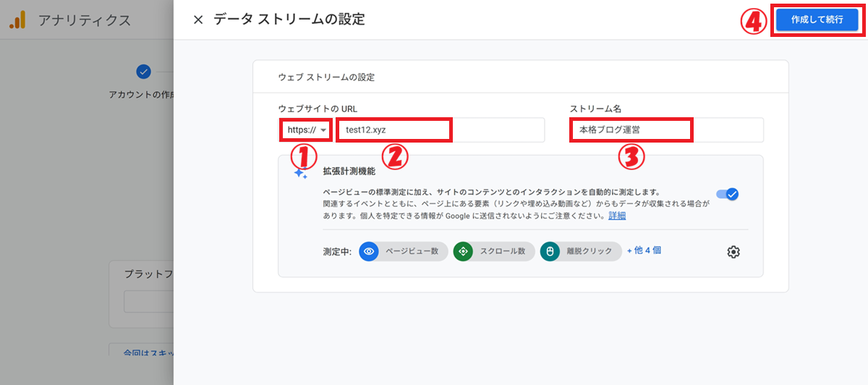The width and height of the screenshot is (868, 385).
Task: Click the platform selection box behind panel
Action: pyautogui.click(x=148, y=302)
